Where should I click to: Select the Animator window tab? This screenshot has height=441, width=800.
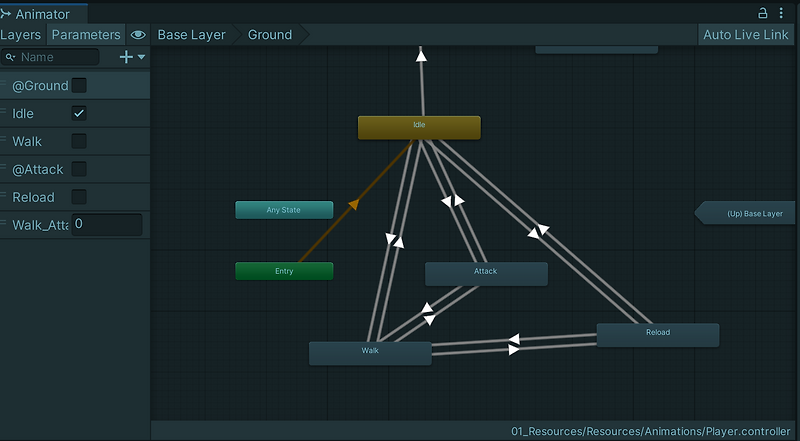43,14
